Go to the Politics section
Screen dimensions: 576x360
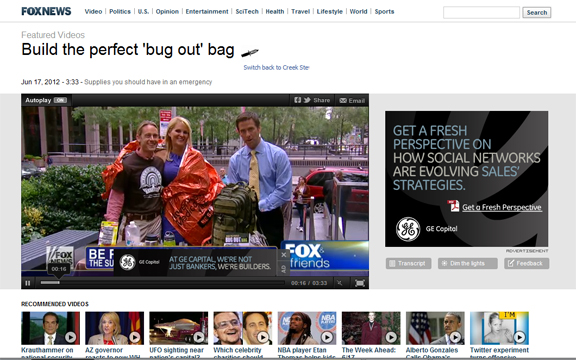[x=120, y=11]
